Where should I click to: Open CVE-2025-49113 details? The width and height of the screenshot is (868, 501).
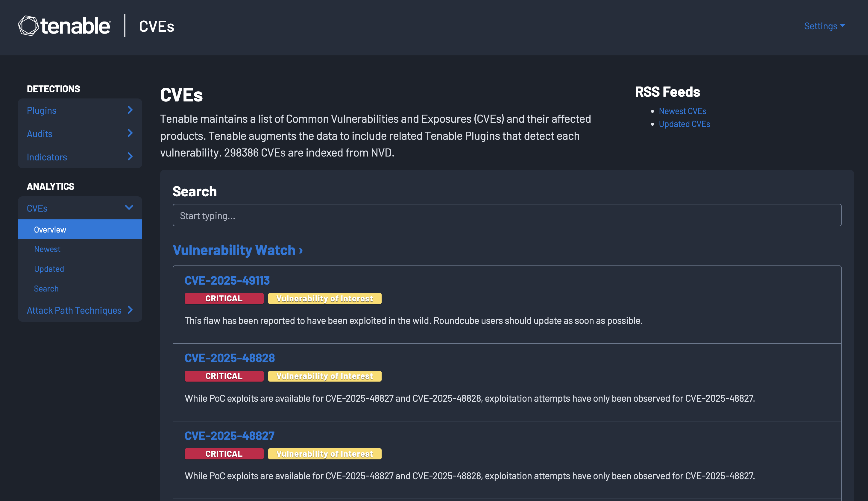(x=227, y=280)
